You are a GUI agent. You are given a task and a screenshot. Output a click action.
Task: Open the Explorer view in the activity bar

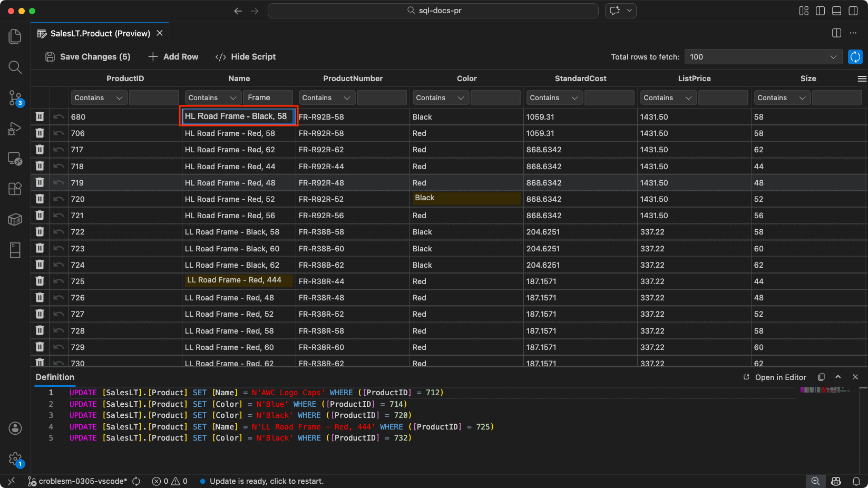point(15,36)
